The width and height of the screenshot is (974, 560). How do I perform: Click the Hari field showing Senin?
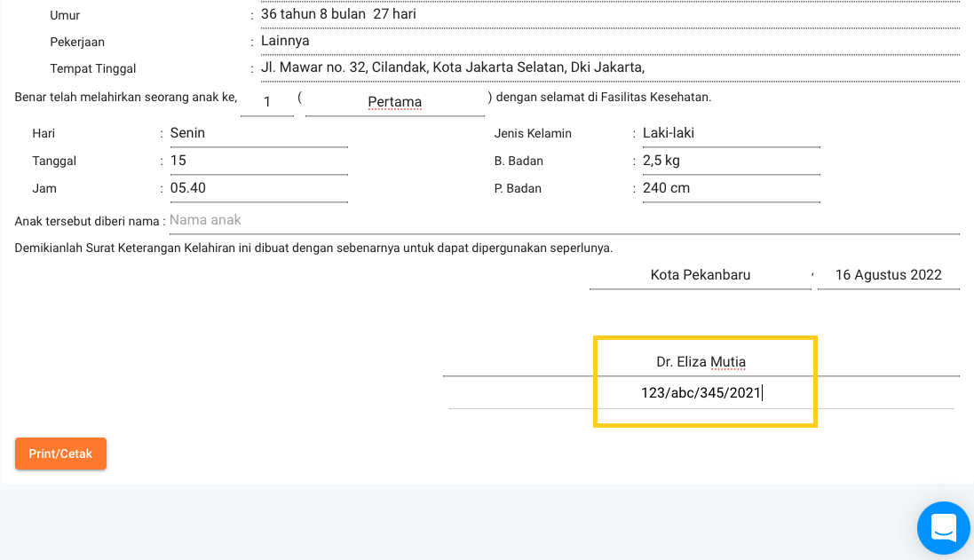coord(259,133)
